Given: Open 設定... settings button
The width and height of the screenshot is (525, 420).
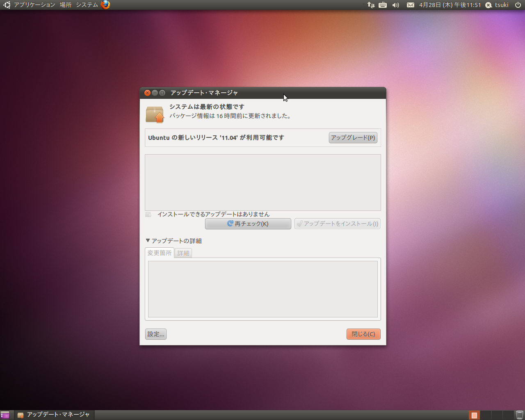Looking at the screenshot, I should 156,334.
